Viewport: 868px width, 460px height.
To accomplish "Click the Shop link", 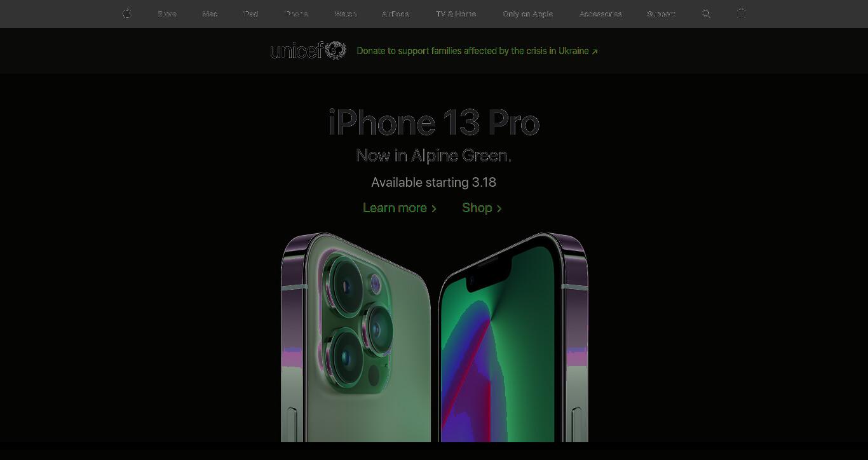I will tap(482, 208).
